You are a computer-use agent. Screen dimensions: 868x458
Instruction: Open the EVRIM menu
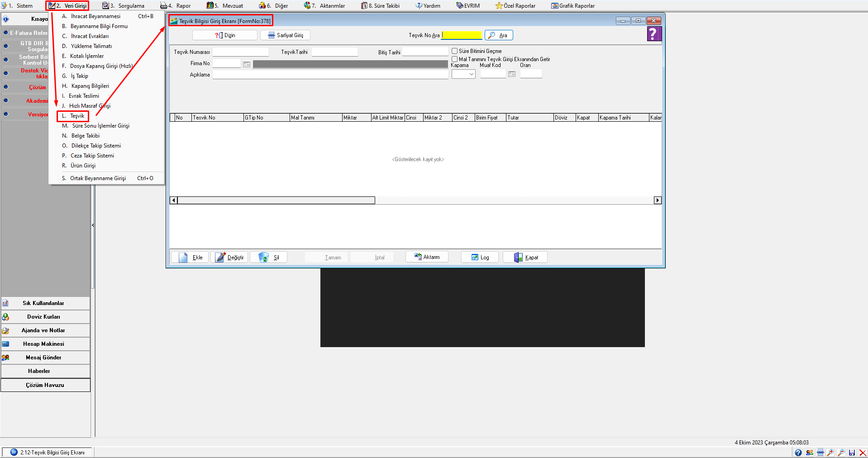(468, 6)
